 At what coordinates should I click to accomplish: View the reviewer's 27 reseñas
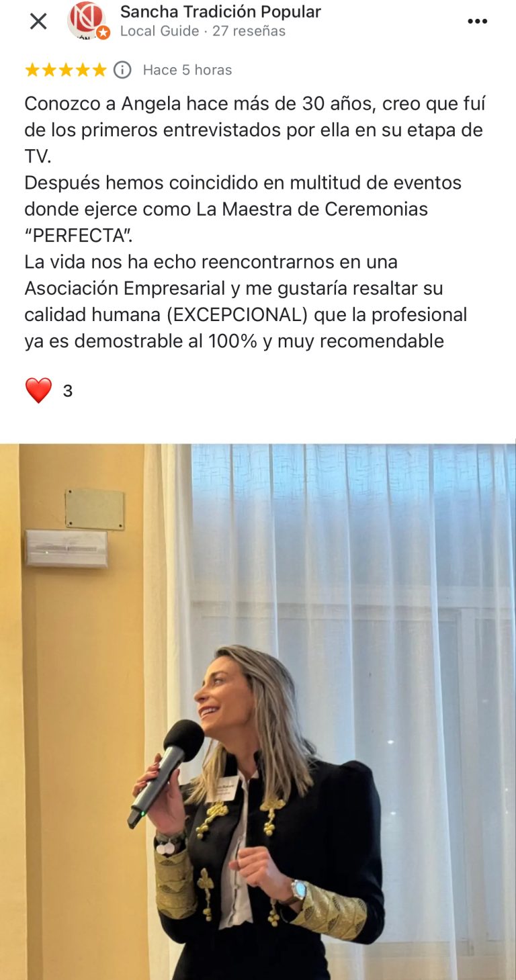249,31
